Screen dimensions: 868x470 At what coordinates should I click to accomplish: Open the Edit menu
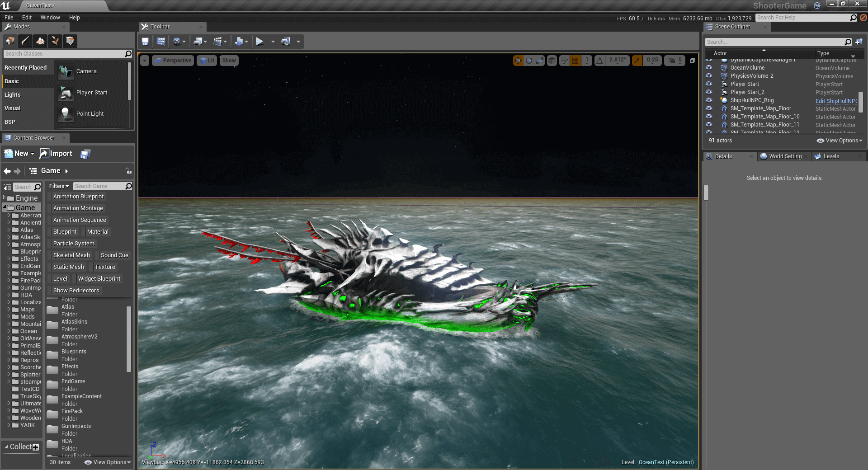pos(27,18)
